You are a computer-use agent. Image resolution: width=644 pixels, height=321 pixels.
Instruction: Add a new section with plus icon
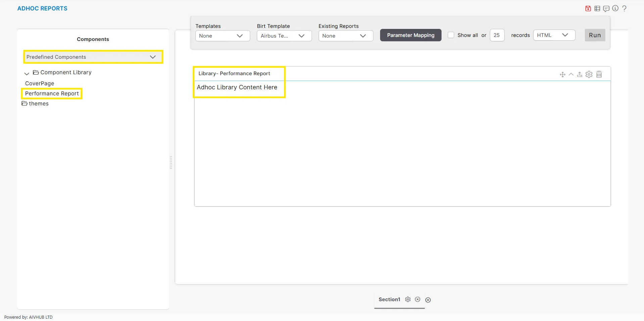pos(428,300)
